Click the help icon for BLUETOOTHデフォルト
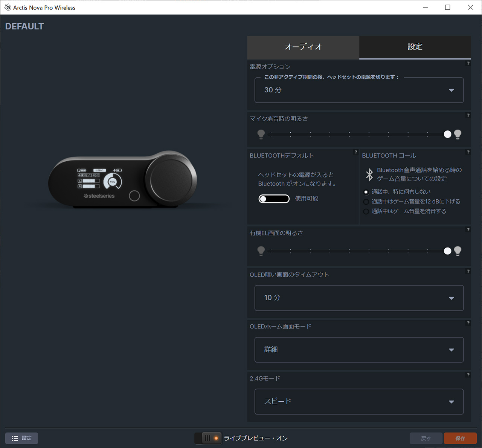This screenshot has height=448, width=482. click(356, 152)
